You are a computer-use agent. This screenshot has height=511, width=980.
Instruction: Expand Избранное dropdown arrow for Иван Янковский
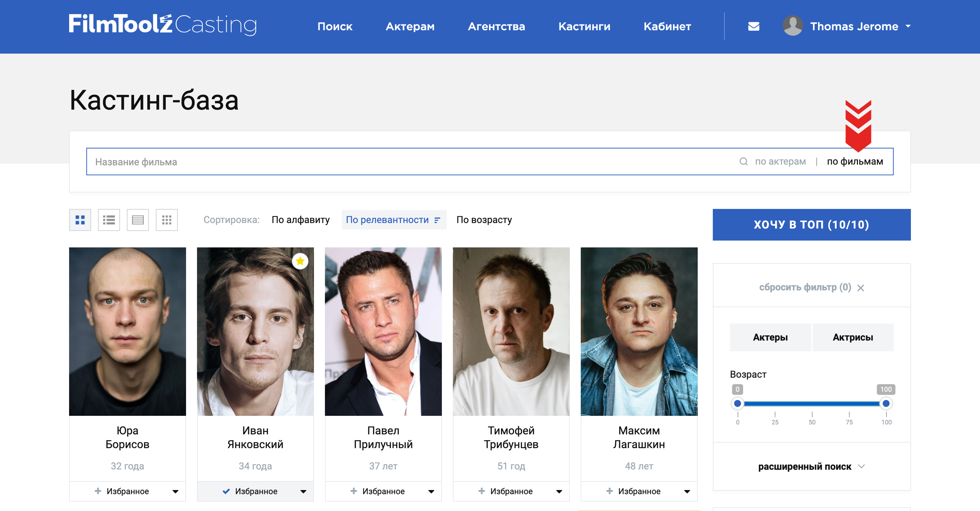[x=303, y=492]
